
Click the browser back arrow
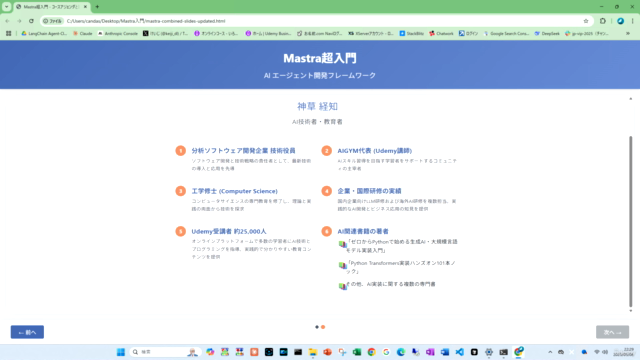tap(7, 21)
